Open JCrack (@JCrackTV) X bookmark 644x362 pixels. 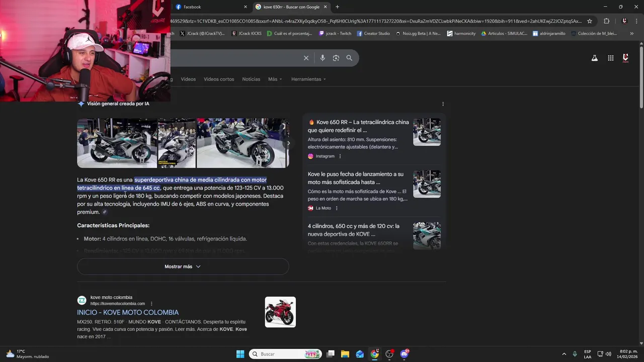[x=202, y=34]
